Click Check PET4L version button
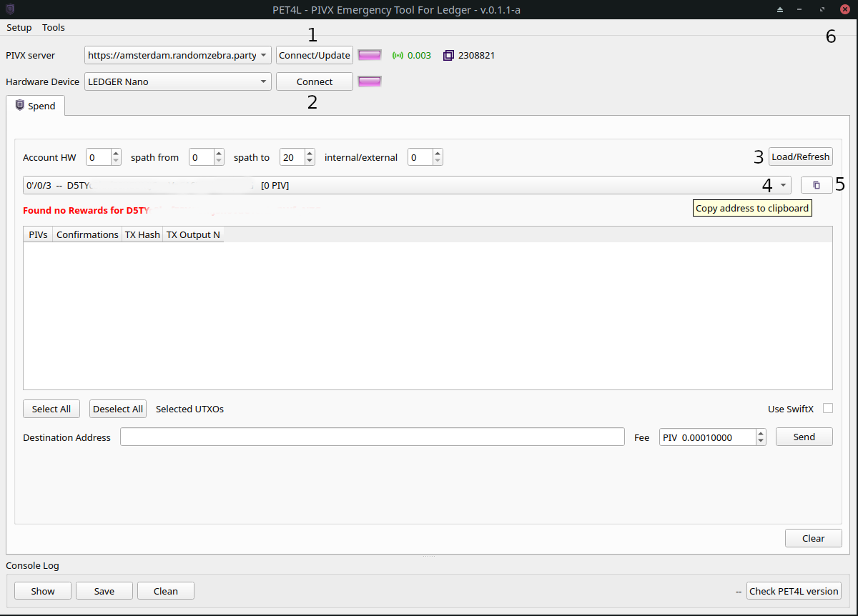858x616 pixels. pyautogui.click(x=794, y=591)
